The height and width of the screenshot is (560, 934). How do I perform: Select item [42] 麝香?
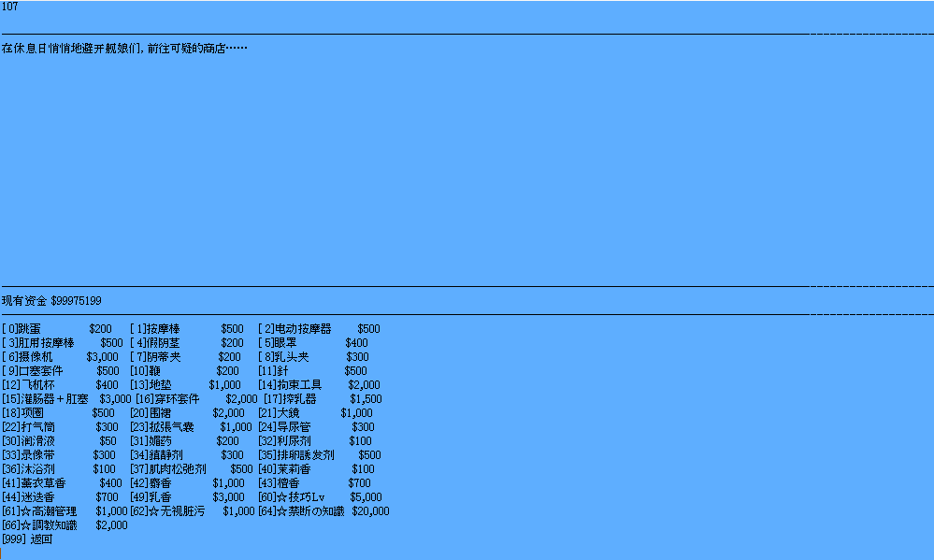point(187,483)
